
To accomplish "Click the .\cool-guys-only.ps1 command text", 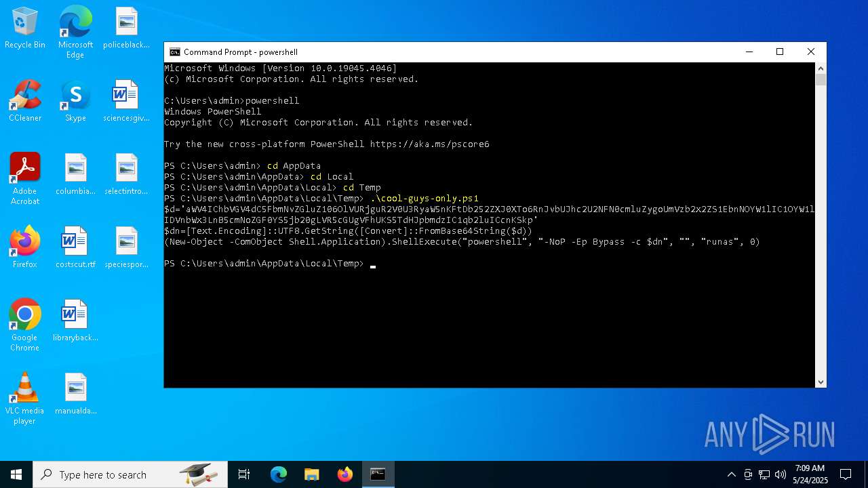I will 425,199.
